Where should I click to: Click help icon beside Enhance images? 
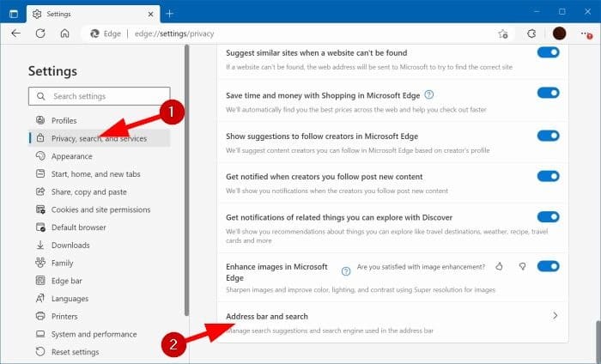(346, 271)
